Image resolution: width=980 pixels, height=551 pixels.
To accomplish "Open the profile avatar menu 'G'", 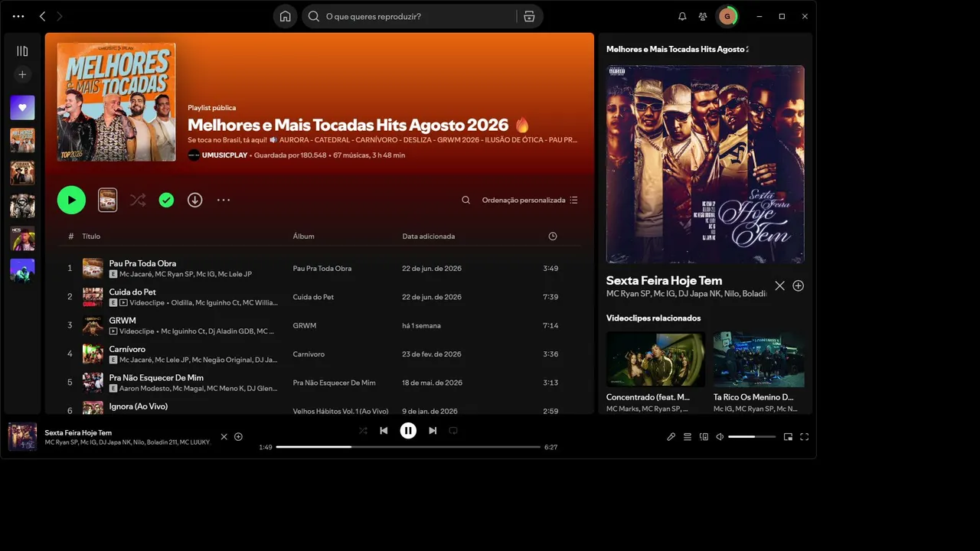I will coord(727,16).
